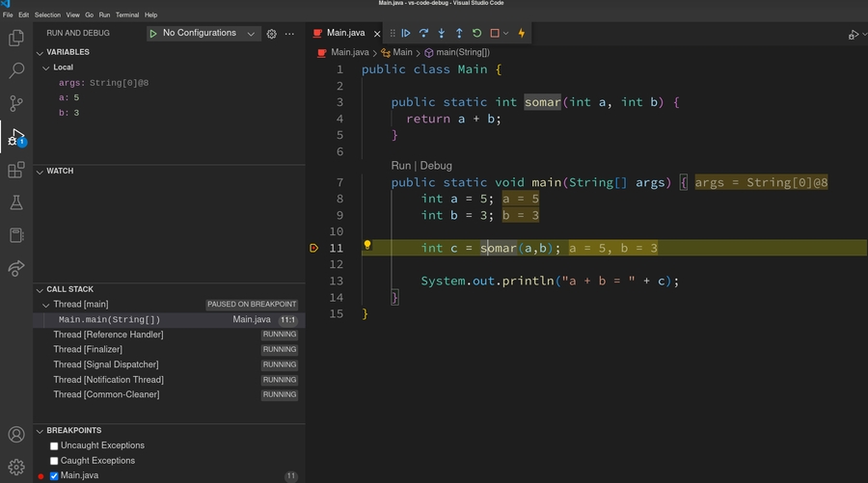The height and width of the screenshot is (483, 868).
Task: Click Step Over in debug toolbar
Action: pyautogui.click(x=423, y=33)
